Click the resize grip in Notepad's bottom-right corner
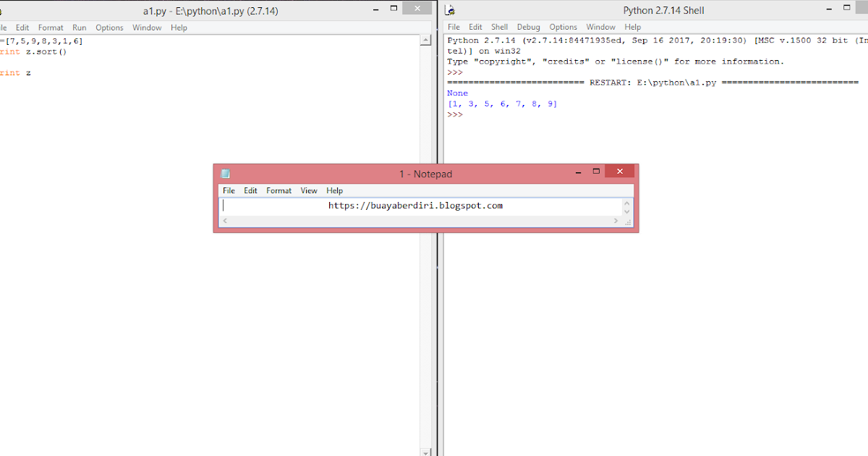Screen dimensions: 868x456 pyautogui.click(x=626, y=222)
